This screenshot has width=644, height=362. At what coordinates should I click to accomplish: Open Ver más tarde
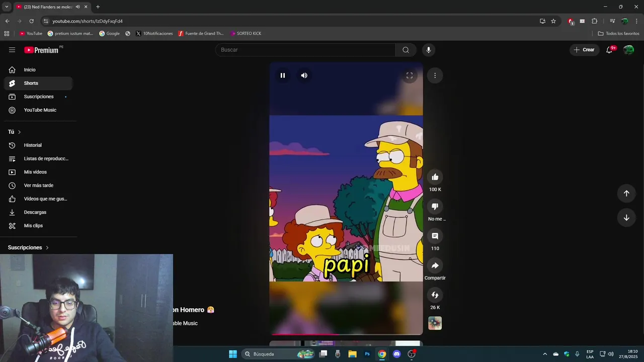point(38,186)
